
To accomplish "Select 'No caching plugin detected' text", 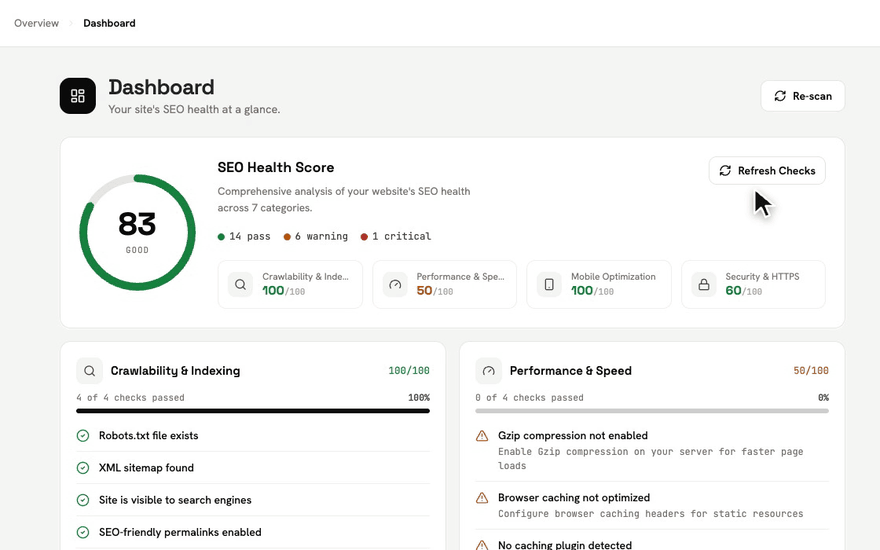I will click(565, 545).
